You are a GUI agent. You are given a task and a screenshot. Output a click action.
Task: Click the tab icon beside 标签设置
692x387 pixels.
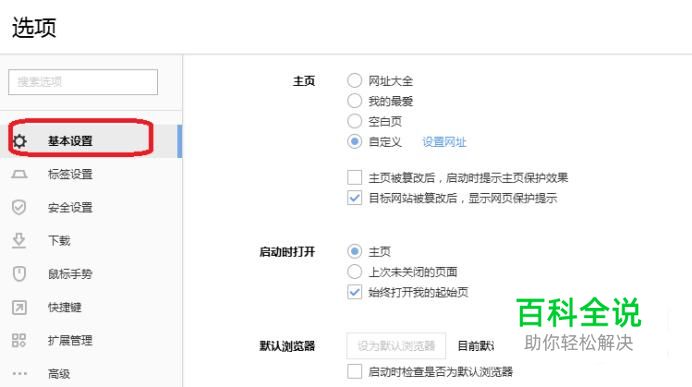click(x=19, y=174)
